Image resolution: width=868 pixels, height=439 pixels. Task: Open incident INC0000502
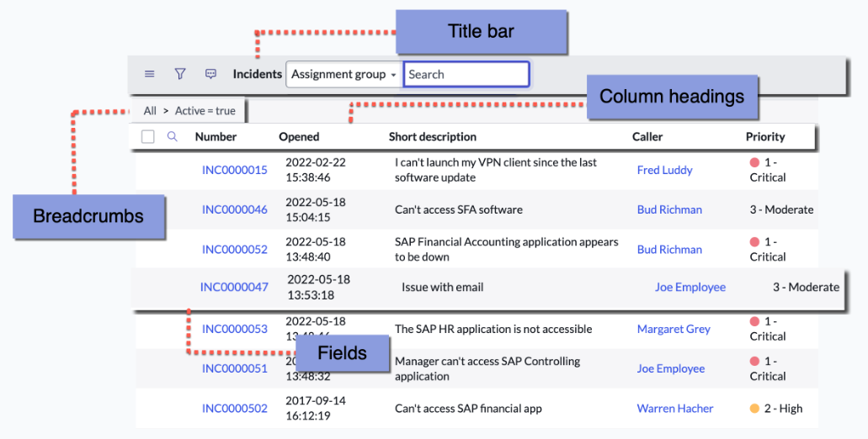click(235, 409)
